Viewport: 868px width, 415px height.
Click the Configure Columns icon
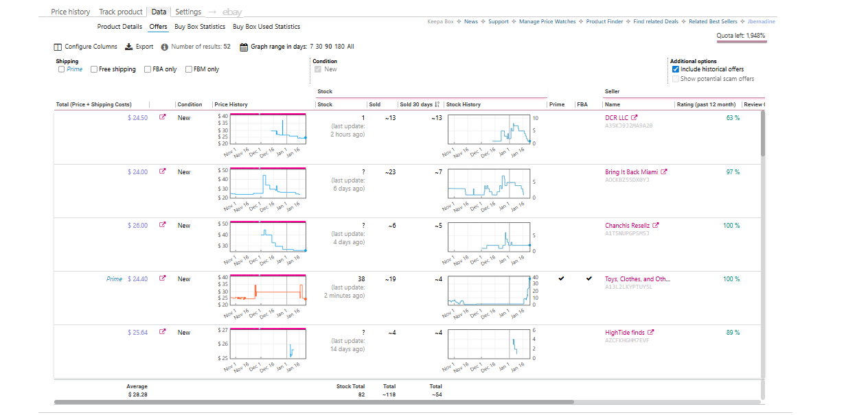(x=58, y=47)
